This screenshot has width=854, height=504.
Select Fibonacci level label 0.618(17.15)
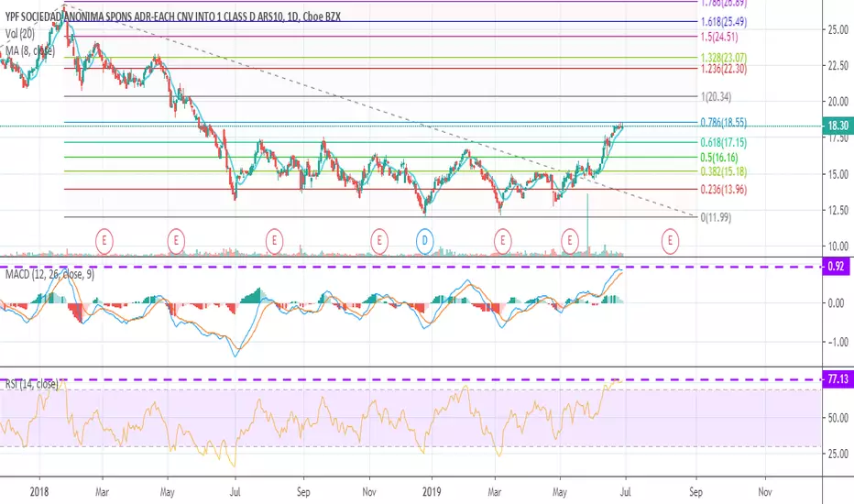[x=724, y=143]
